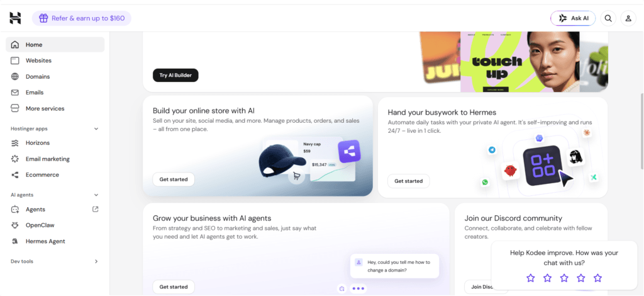Click 'Build your online store with AI' heading
The width and height of the screenshot is (644, 296).
point(204,111)
